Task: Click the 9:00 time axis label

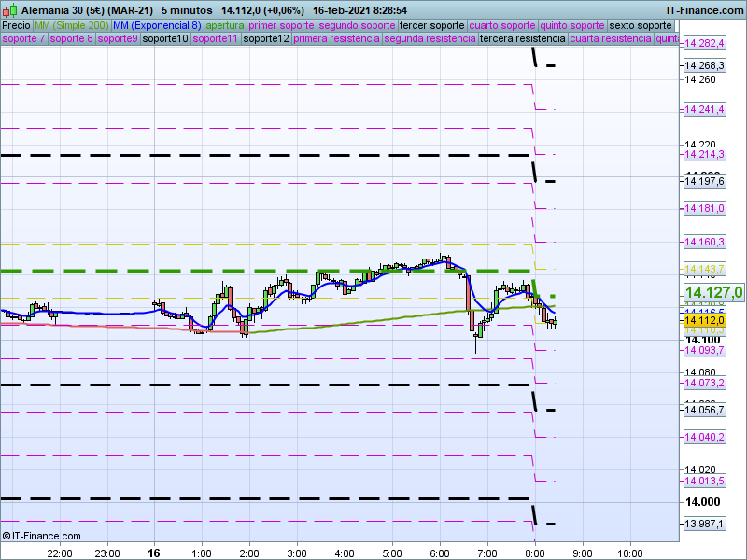Action: 583,553
